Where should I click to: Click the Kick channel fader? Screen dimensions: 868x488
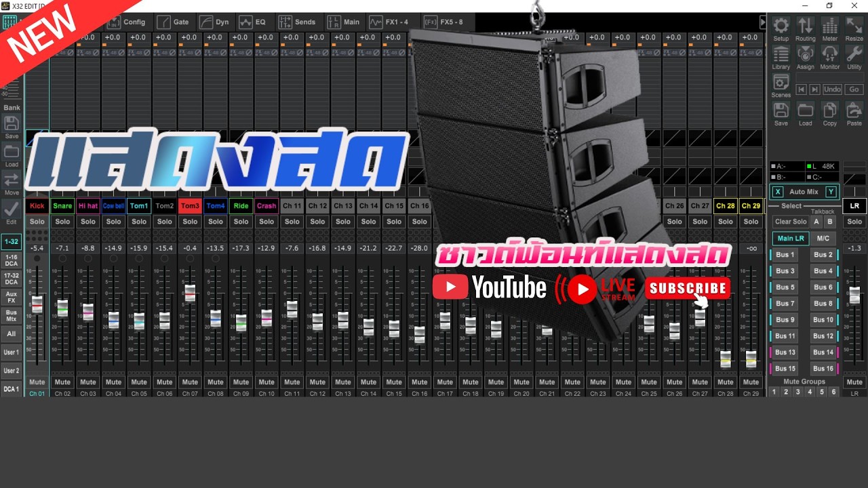pyautogui.click(x=37, y=304)
